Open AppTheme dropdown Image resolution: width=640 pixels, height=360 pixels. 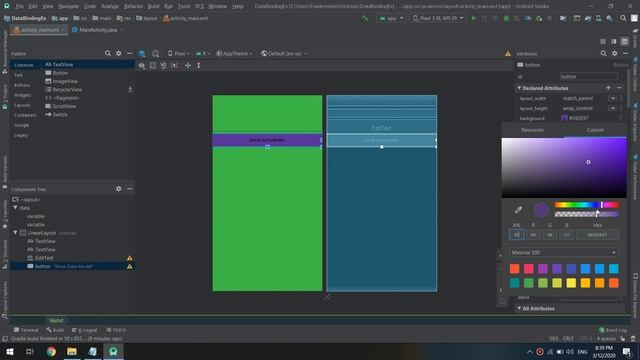(x=234, y=53)
